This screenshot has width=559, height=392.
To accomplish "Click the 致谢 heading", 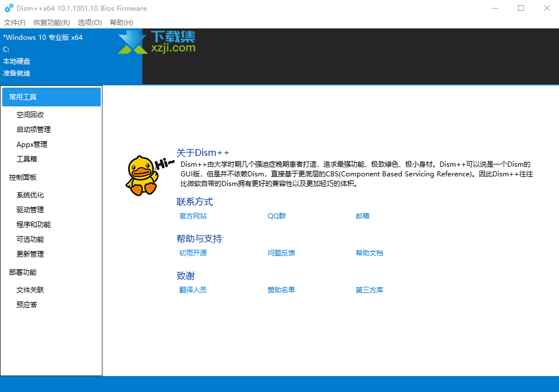I will pyautogui.click(x=186, y=276).
